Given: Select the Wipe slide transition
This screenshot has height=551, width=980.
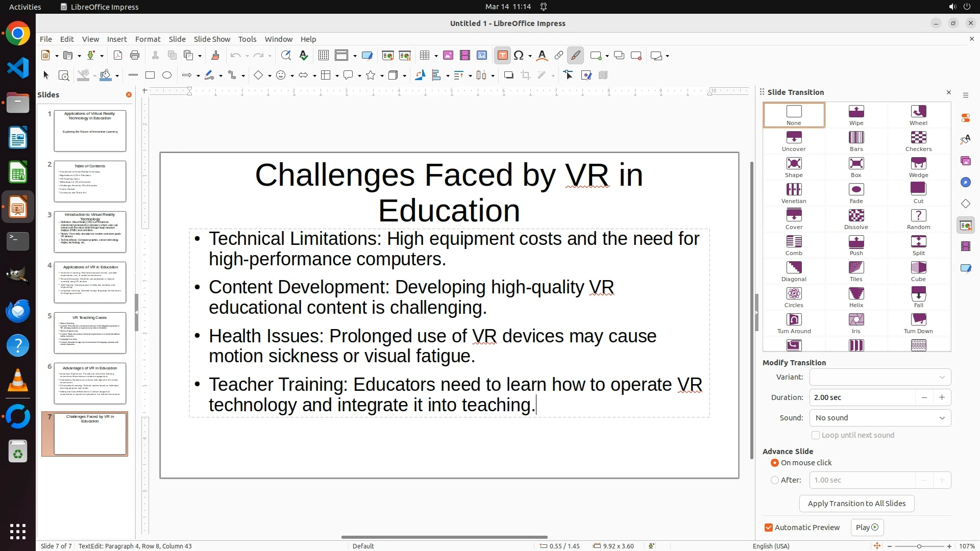Looking at the screenshot, I should (x=856, y=115).
